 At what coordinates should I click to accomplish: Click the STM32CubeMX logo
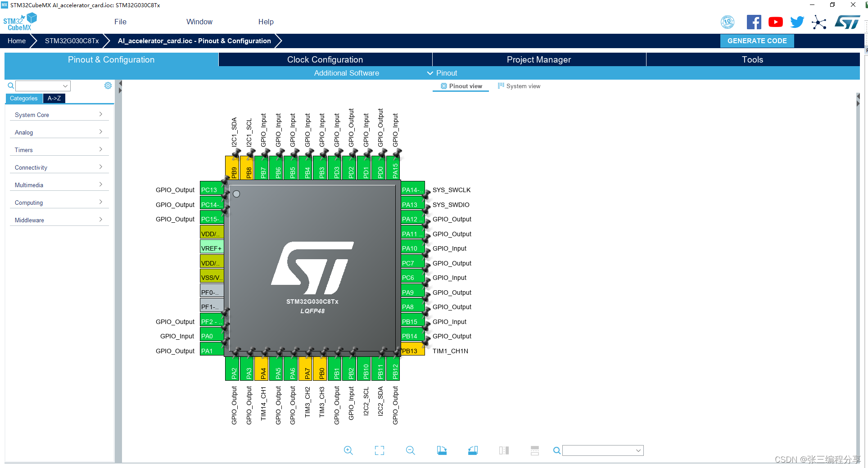coord(20,22)
